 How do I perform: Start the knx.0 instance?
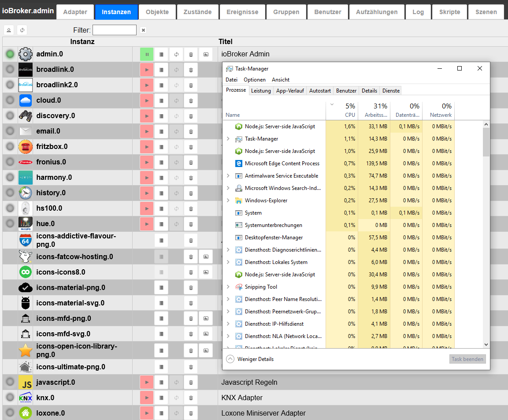pyautogui.click(x=147, y=398)
